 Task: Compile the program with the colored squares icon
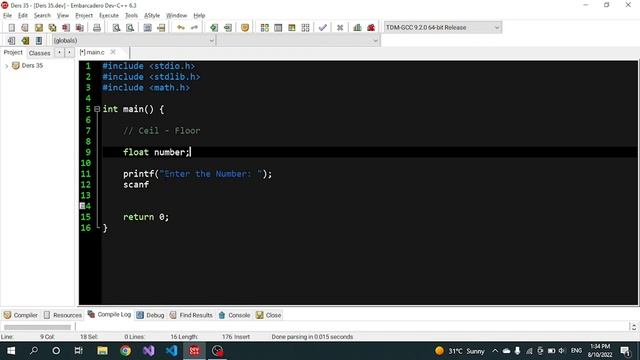pos(264,28)
